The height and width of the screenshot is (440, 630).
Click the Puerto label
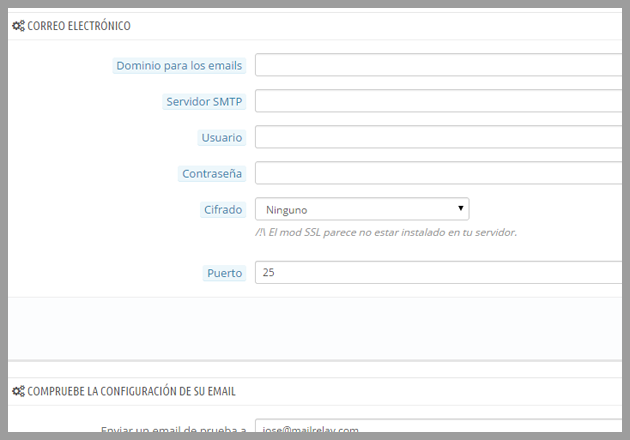(x=225, y=273)
